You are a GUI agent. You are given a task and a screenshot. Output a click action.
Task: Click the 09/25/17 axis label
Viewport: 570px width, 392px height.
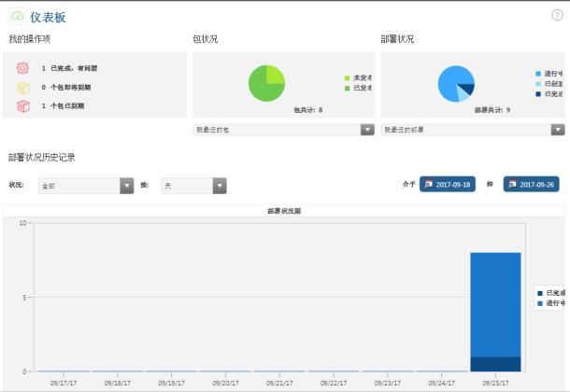click(495, 383)
